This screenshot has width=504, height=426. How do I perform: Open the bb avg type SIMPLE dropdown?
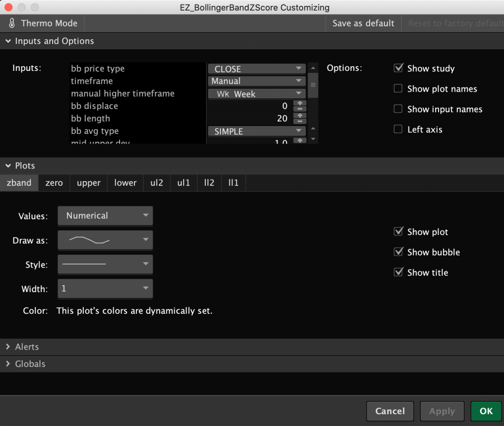point(256,131)
